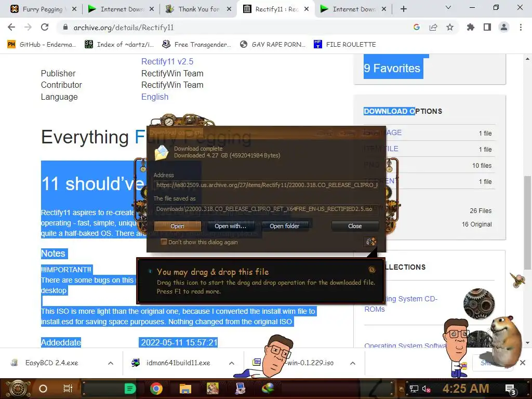The image size is (532, 399).
Task: Open EasyBCD 2.4.exe downloaded file
Action: click(x=51, y=363)
